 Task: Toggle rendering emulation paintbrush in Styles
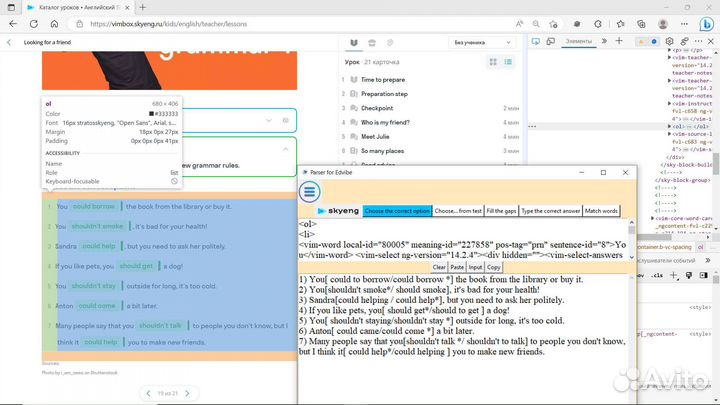[x=689, y=276]
